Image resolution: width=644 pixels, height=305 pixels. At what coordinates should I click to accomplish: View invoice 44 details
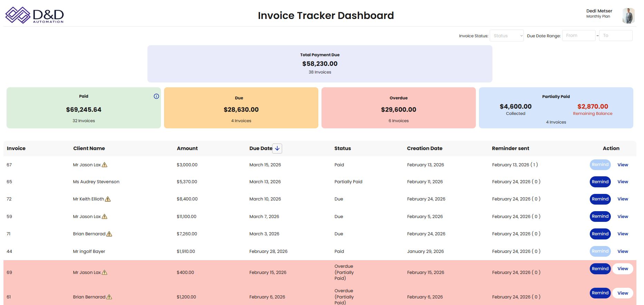coord(623,252)
